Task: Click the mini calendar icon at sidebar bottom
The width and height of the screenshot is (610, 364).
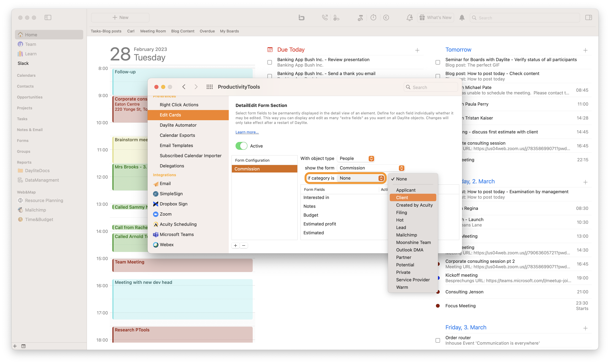Action: tap(24, 346)
